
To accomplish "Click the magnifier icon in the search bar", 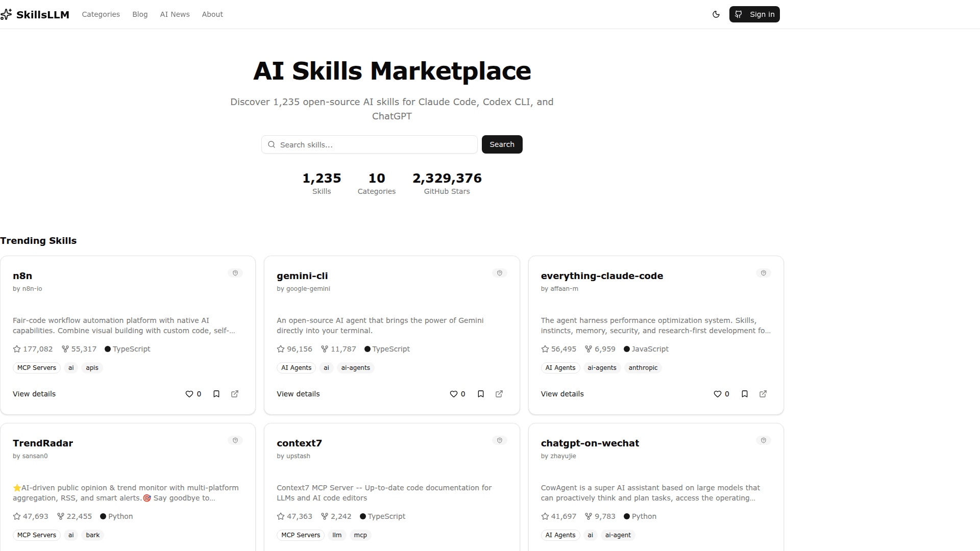I will tap(272, 144).
